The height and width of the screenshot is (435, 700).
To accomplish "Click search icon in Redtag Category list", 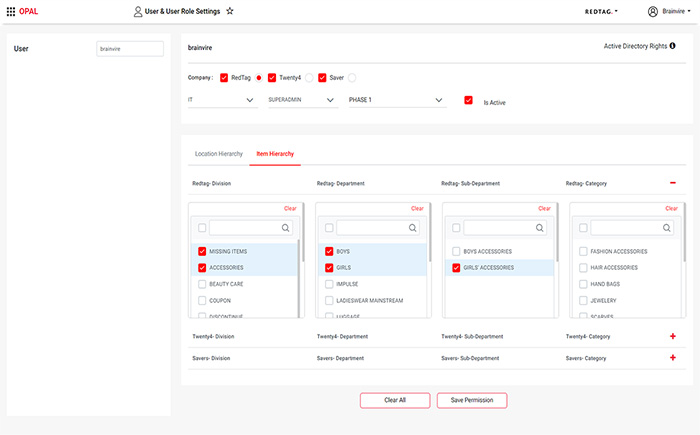I will point(667,228).
